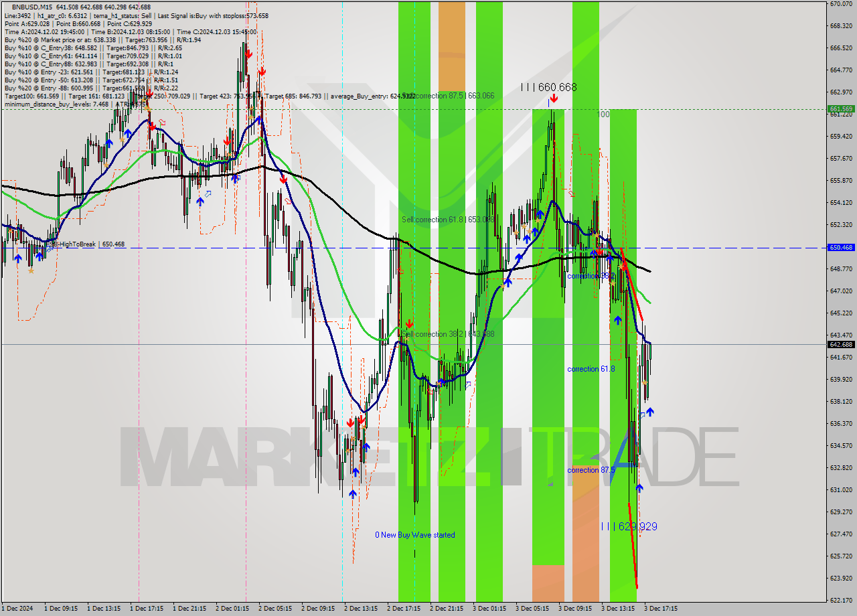
Task: Click the 670.070 price scale value
Action: click(x=841, y=4)
